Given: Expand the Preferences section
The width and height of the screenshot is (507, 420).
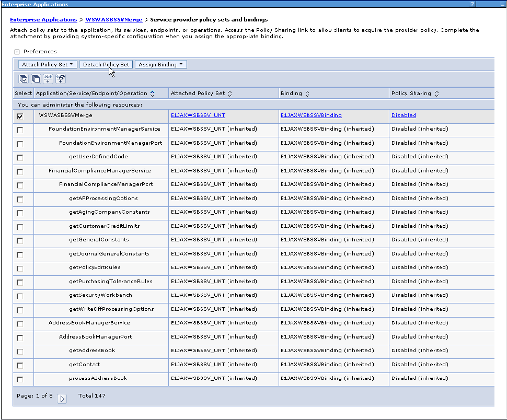Looking at the screenshot, I should pos(17,52).
